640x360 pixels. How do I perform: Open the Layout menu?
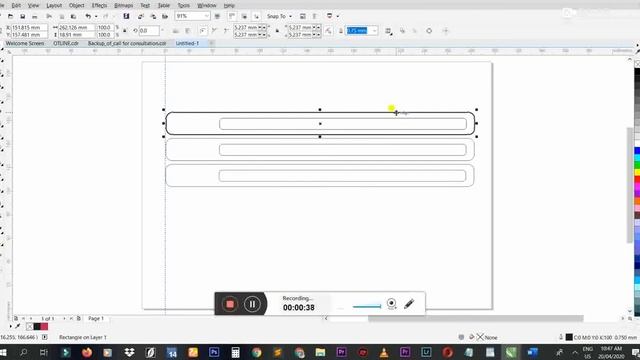54,5
